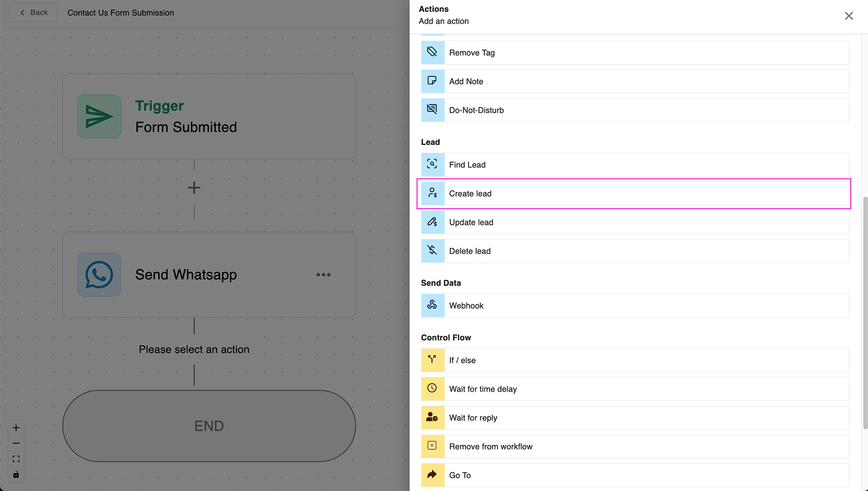Viewport: 868px width, 491px height.
Task: Select the Update lead pencil icon
Action: click(433, 222)
